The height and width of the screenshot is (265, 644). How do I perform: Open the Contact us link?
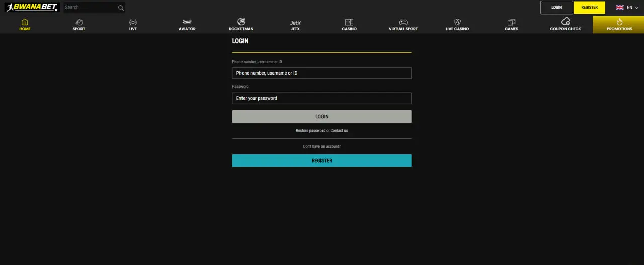click(x=339, y=131)
